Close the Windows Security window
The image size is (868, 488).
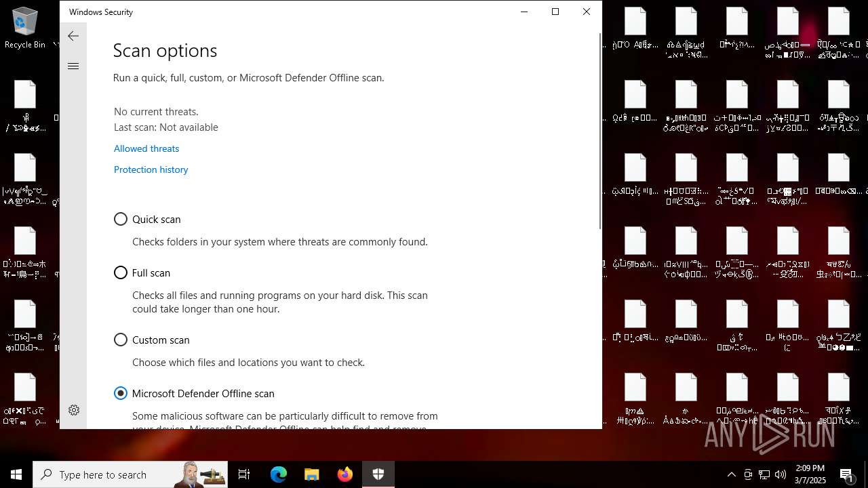click(x=587, y=12)
